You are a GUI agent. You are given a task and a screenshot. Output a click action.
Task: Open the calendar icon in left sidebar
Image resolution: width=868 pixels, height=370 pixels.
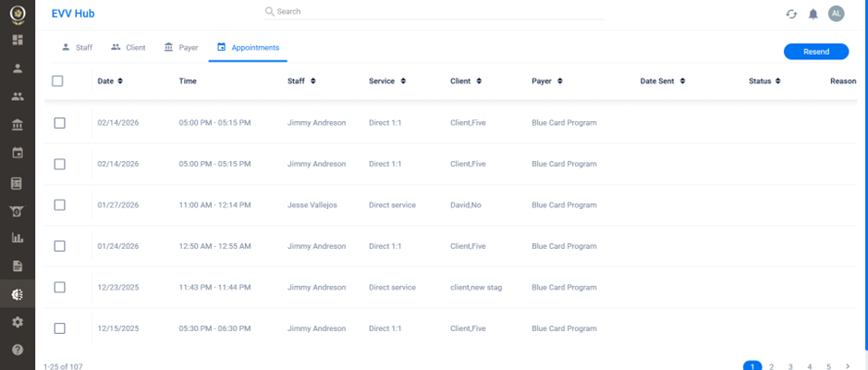click(17, 153)
